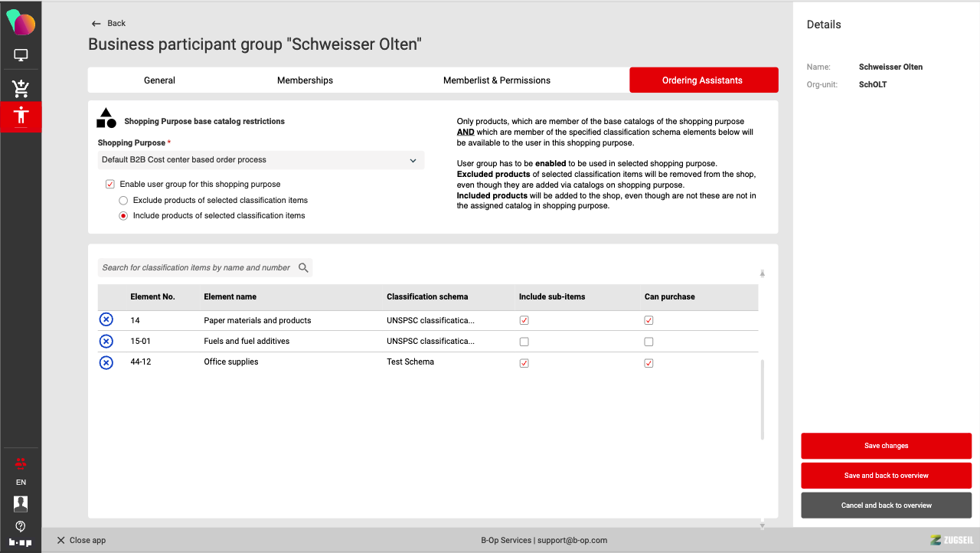980x553 pixels.
Task: Open the user profile icon in sidebar
Action: pos(21,503)
